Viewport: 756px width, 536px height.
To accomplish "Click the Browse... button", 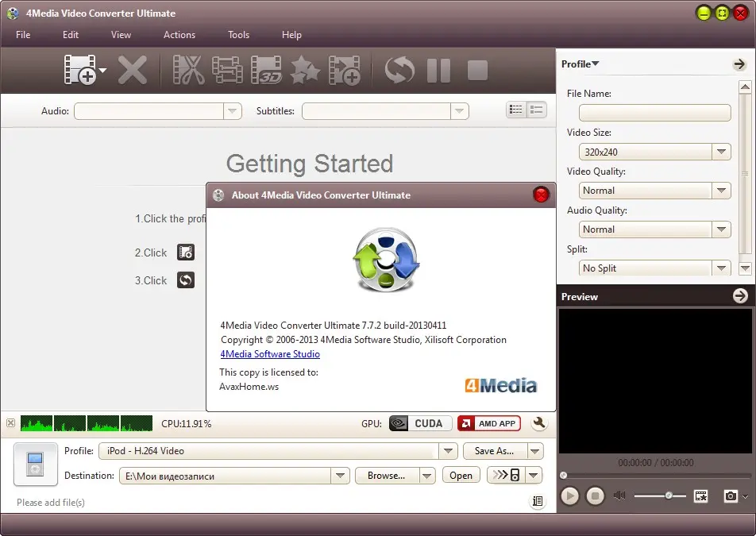I will [x=387, y=476].
